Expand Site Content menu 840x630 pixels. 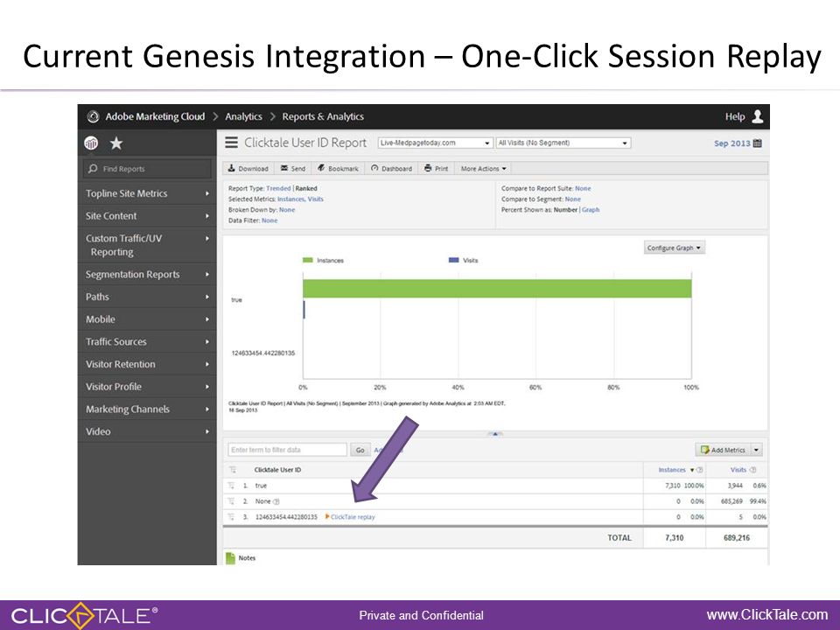147,216
